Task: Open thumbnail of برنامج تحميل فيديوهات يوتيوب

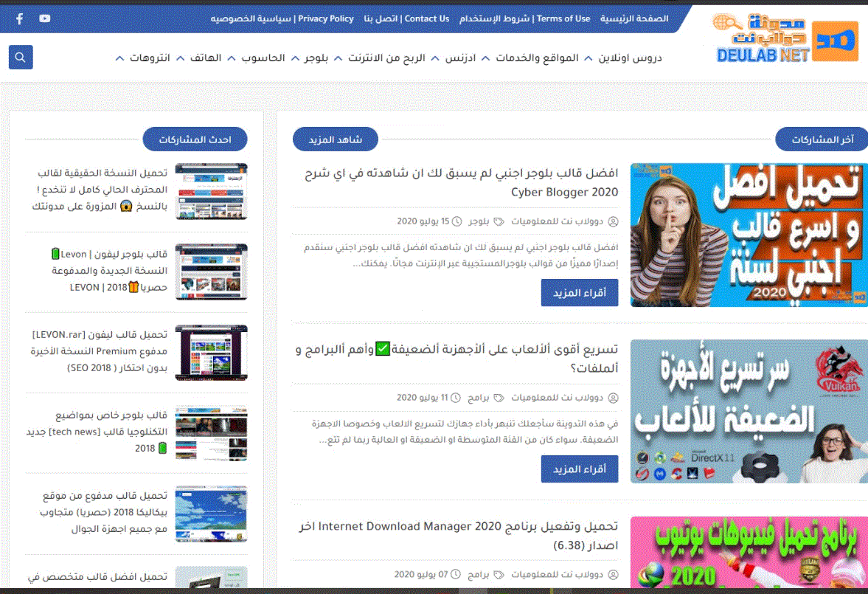Action: click(749, 552)
